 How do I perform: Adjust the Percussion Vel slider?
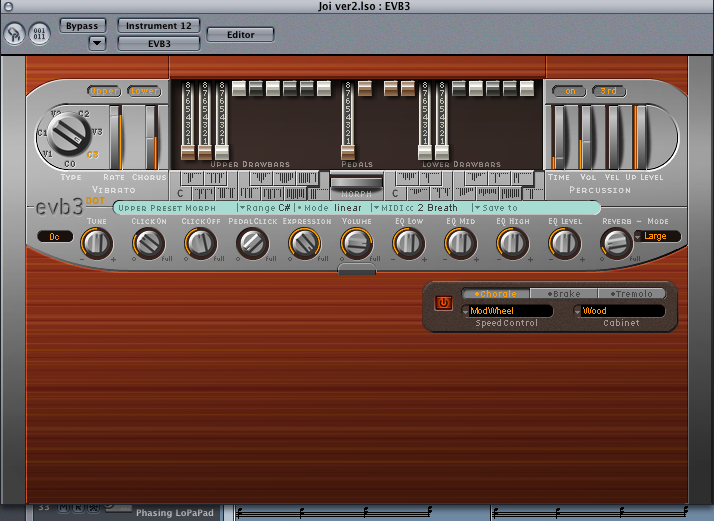click(x=613, y=138)
